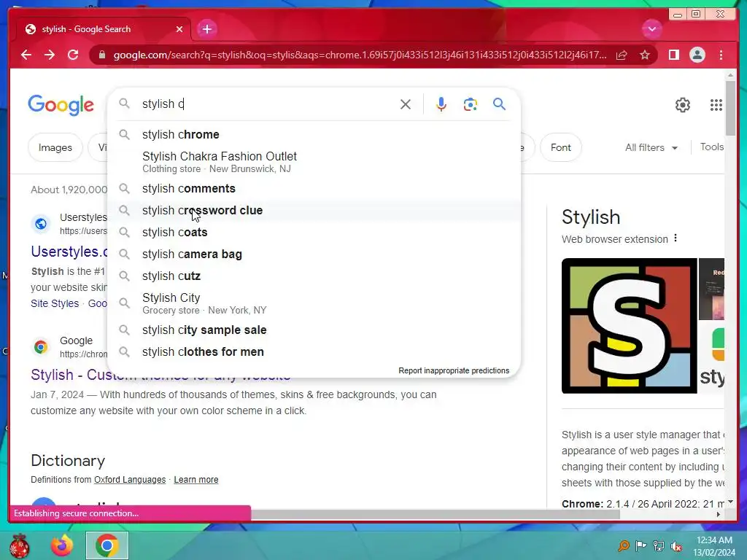Image resolution: width=747 pixels, height=560 pixels.
Task: Click the Oxford Languages link
Action: click(130, 480)
